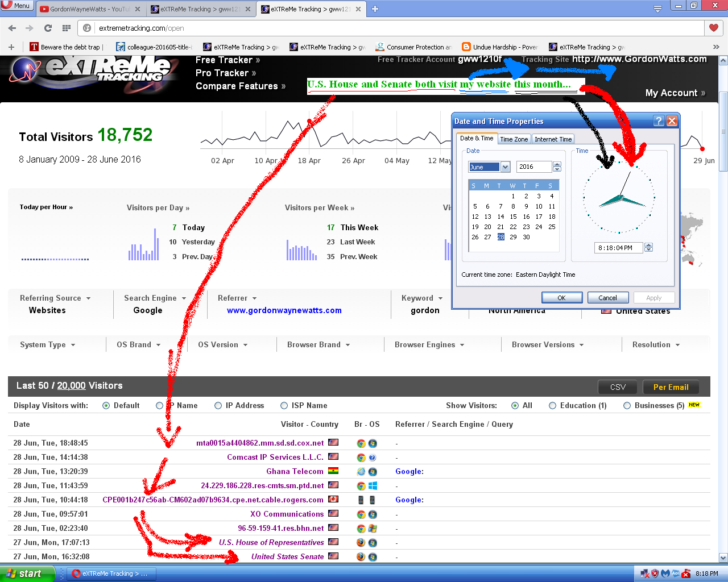
Task: Open the June month dropdown
Action: point(505,167)
